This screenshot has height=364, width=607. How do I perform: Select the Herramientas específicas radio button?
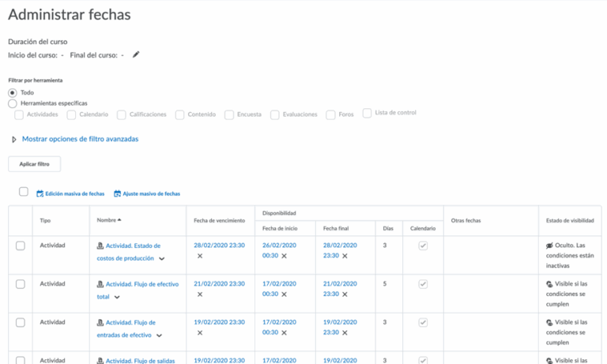click(13, 103)
